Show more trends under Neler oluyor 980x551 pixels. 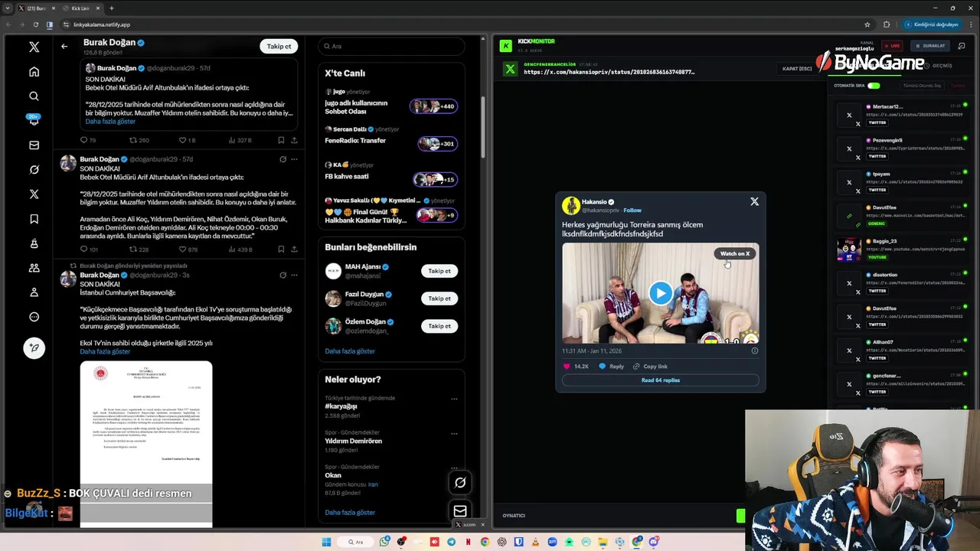tap(350, 513)
